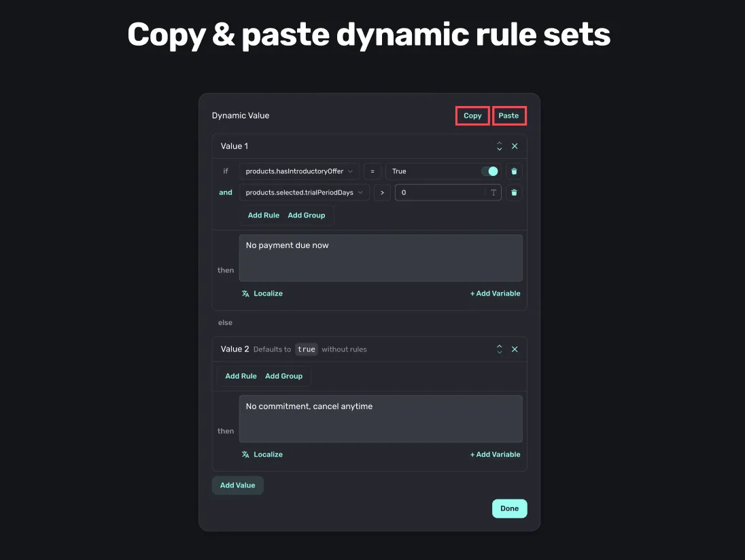The width and height of the screenshot is (745, 560).
Task: Click the Done button
Action: click(x=509, y=509)
